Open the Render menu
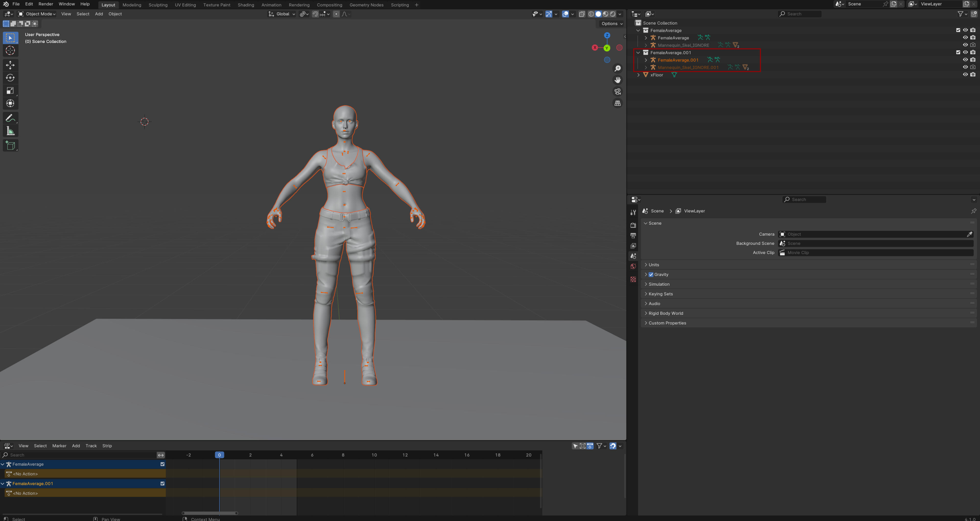This screenshot has width=980, height=521. [46, 4]
